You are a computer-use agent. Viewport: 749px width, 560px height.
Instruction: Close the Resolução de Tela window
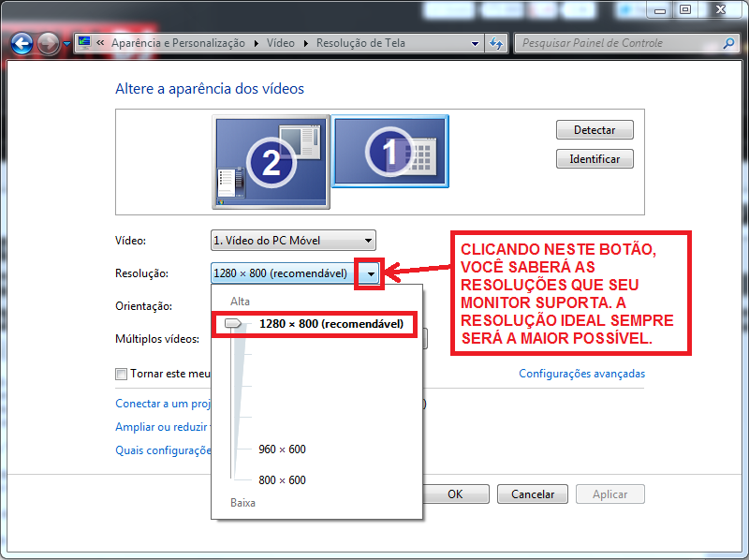721,9
